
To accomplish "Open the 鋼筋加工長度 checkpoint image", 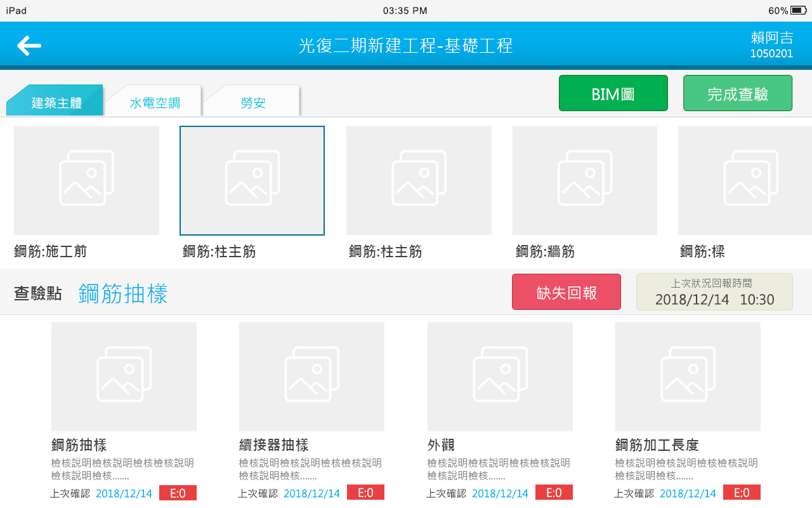I will [688, 377].
